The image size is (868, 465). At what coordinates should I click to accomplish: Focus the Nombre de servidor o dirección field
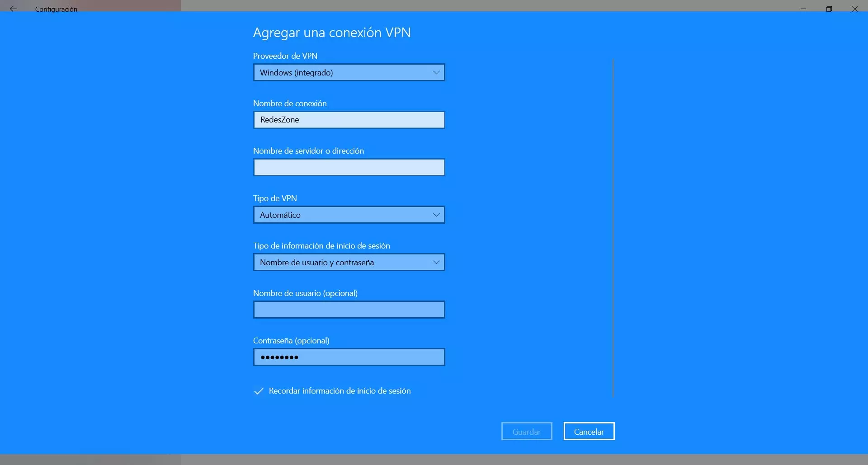(349, 167)
